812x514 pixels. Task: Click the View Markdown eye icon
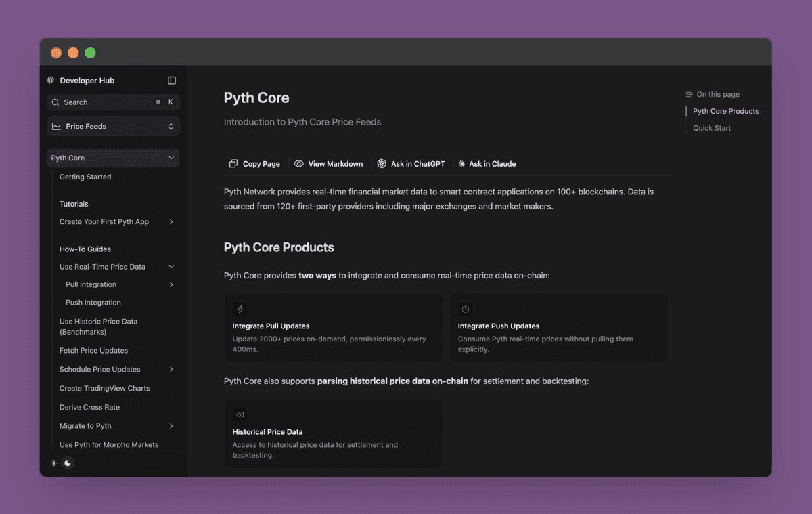tap(298, 163)
